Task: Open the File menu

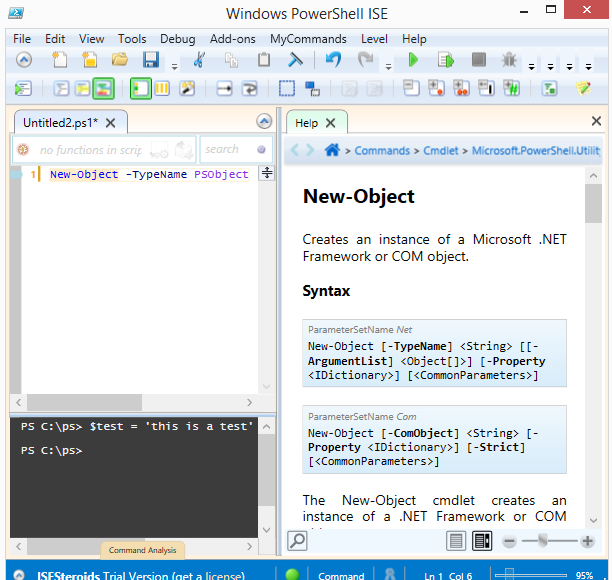Action: click(22, 39)
